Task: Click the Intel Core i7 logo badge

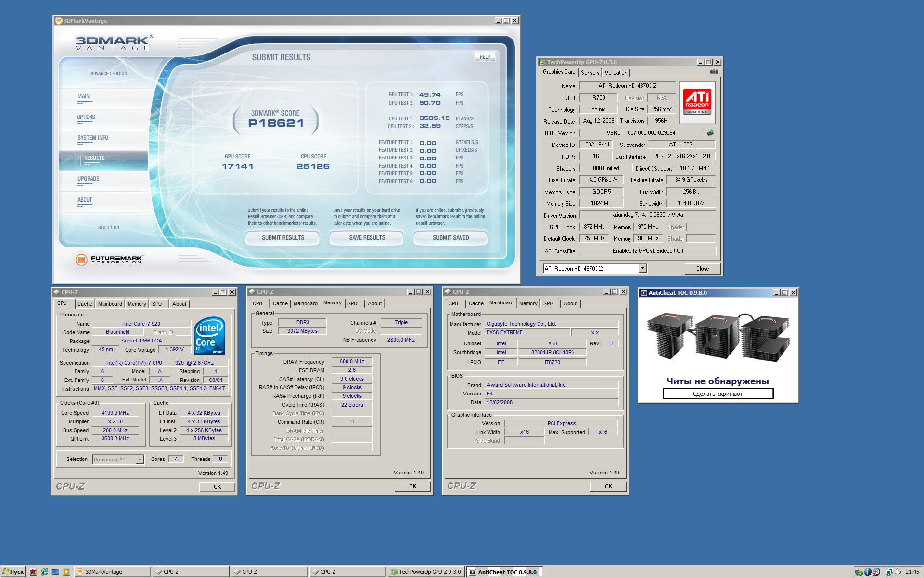Action: 210,336
